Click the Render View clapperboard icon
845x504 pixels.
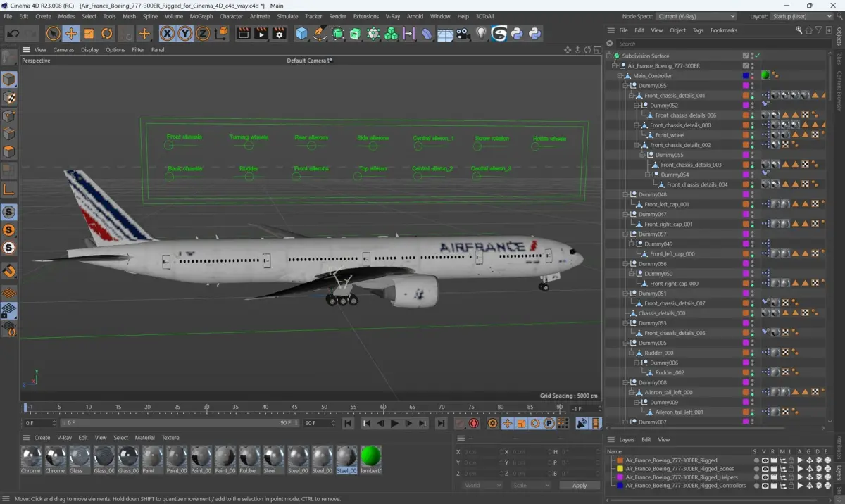[243, 33]
